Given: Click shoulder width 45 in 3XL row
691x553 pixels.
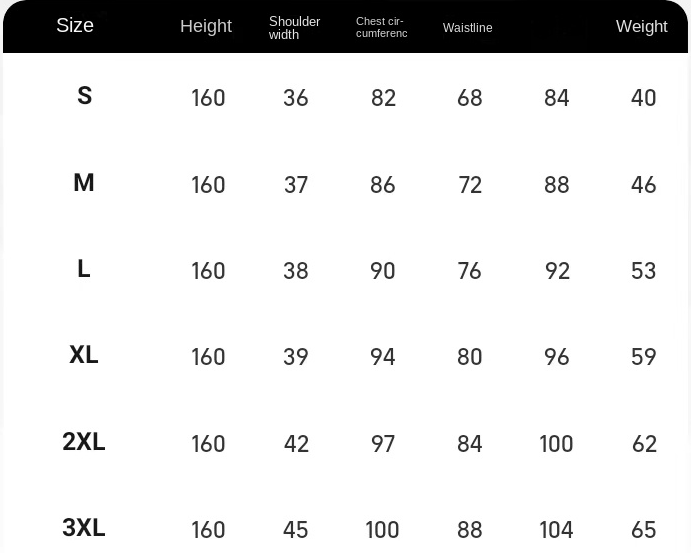Looking at the screenshot, I should click(x=296, y=530).
